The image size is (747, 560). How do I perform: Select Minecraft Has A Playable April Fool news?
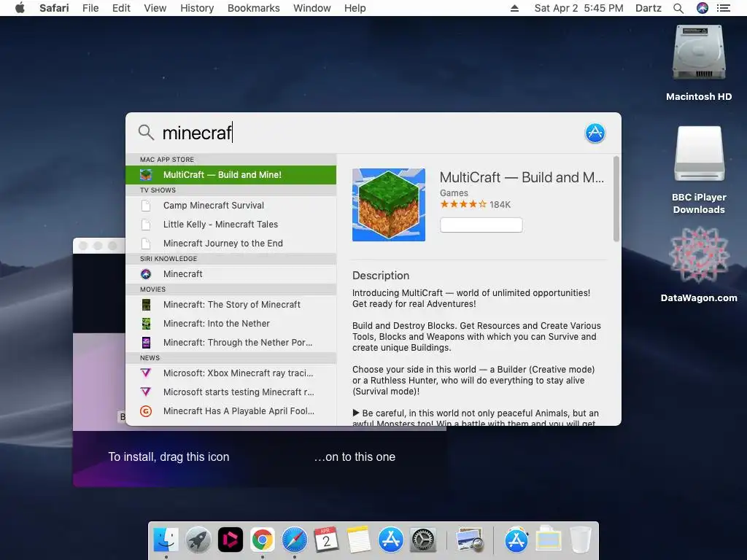(x=231, y=411)
